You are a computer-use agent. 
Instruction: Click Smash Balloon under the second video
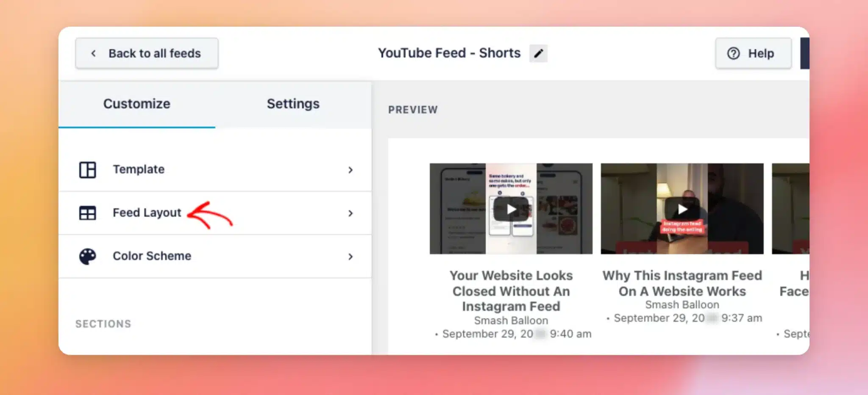pyautogui.click(x=682, y=305)
